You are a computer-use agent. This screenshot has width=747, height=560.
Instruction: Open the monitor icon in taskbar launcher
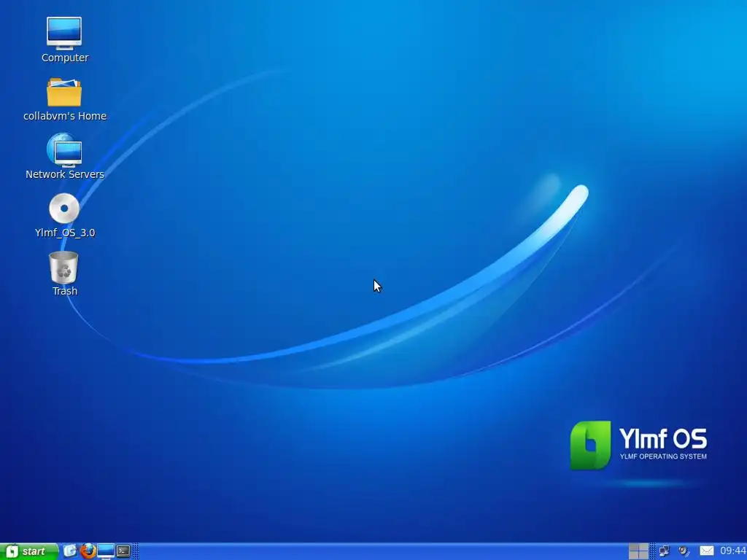(106, 551)
